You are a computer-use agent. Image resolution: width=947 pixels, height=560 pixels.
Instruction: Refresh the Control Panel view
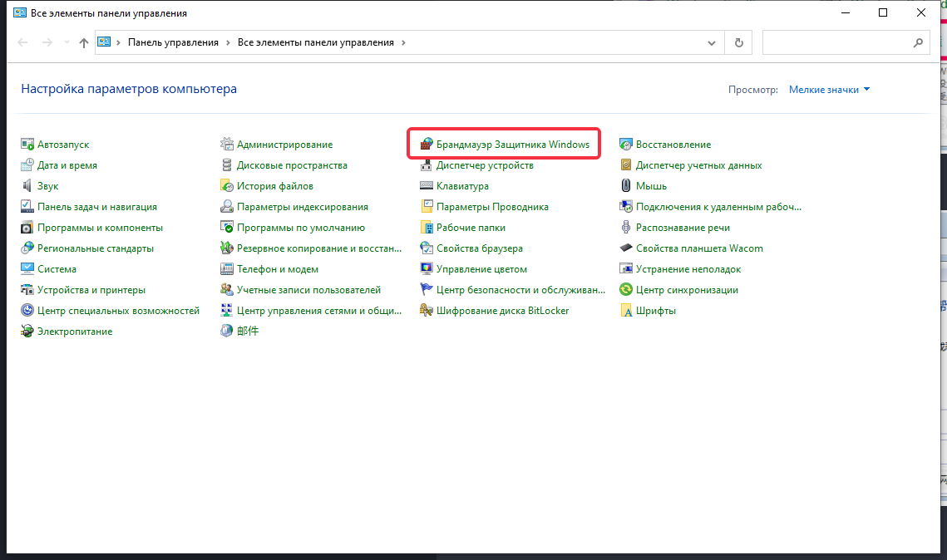(738, 43)
